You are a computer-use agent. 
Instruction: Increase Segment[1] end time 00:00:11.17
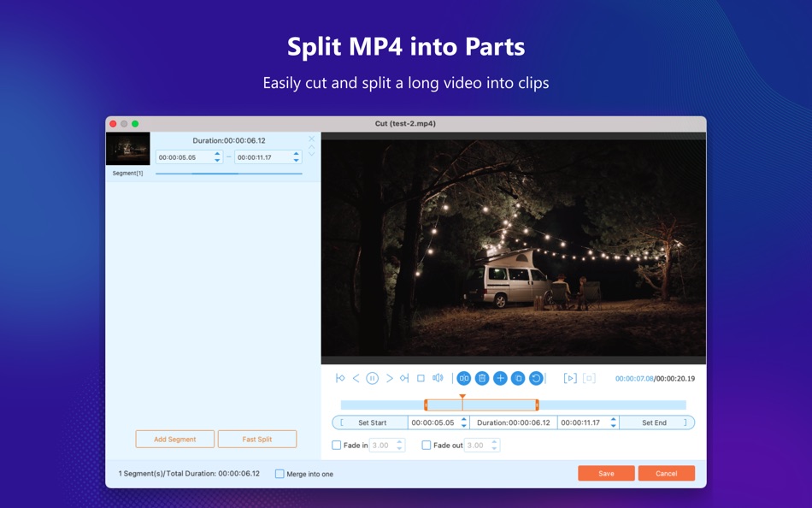pyautogui.click(x=297, y=154)
